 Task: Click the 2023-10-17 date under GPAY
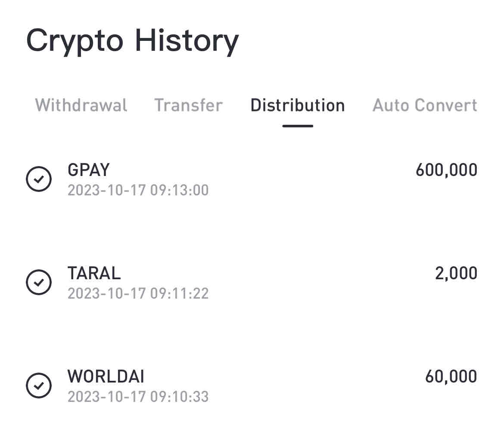click(x=106, y=190)
